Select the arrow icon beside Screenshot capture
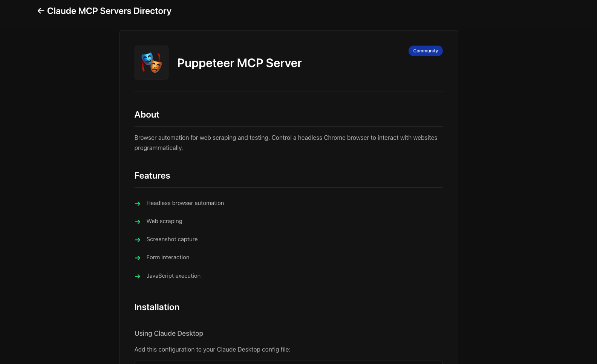This screenshot has width=597, height=364. coord(137,240)
